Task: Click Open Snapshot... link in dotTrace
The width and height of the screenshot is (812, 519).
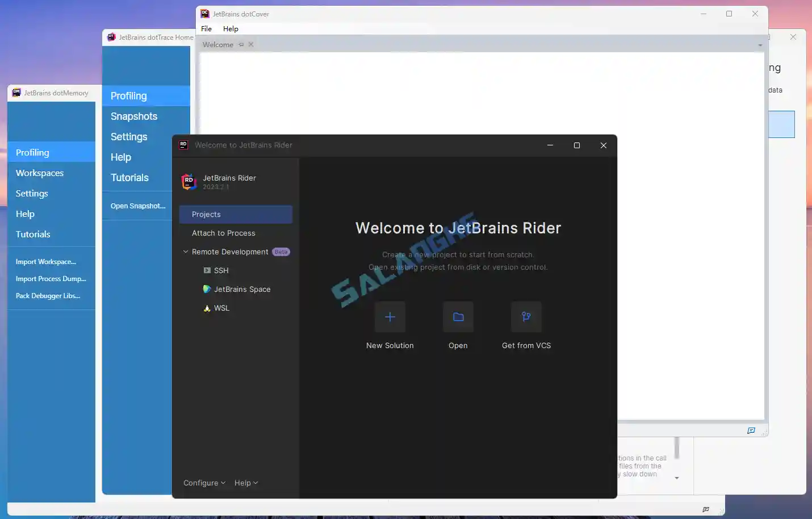Action: [x=138, y=206]
